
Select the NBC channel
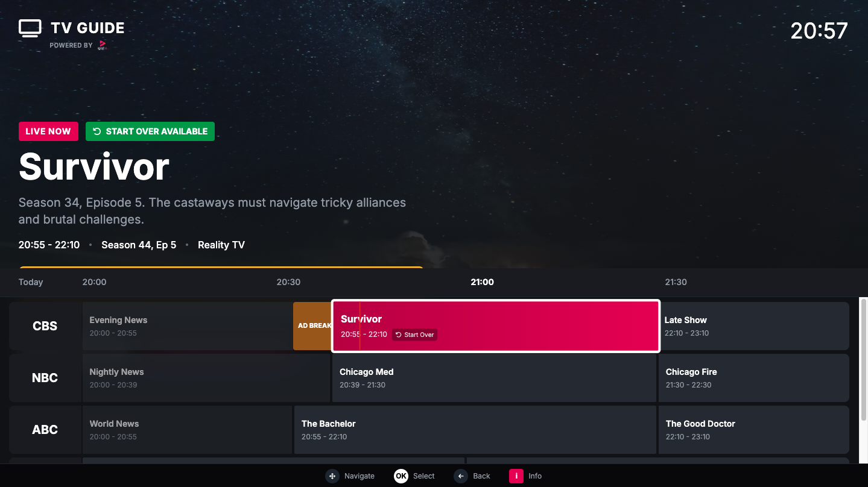45,378
